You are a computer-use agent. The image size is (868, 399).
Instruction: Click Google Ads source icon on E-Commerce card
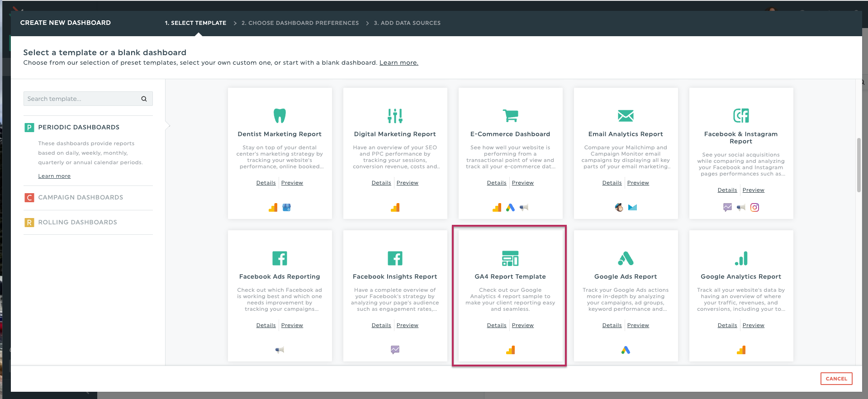coord(510,208)
